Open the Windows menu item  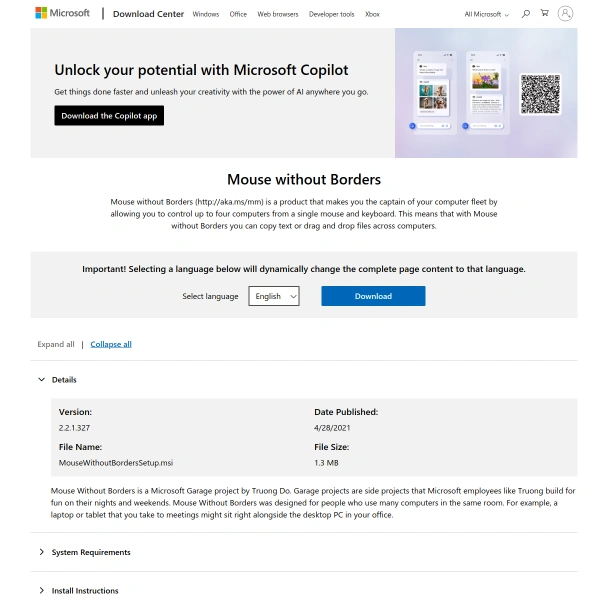coord(206,15)
